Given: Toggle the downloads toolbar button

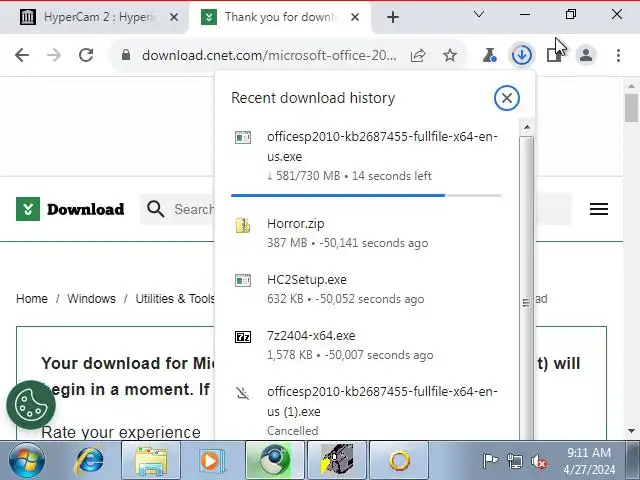Looking at the screenshot, I should [x=522, y=55].
